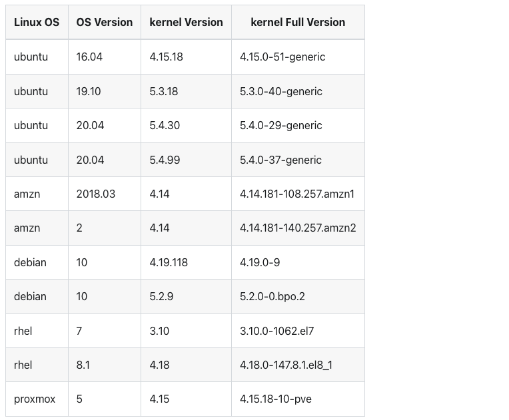Select the '4.19.0-9' kernel cell
This screenshot has height=420, width=509.
tap(260, 262)
